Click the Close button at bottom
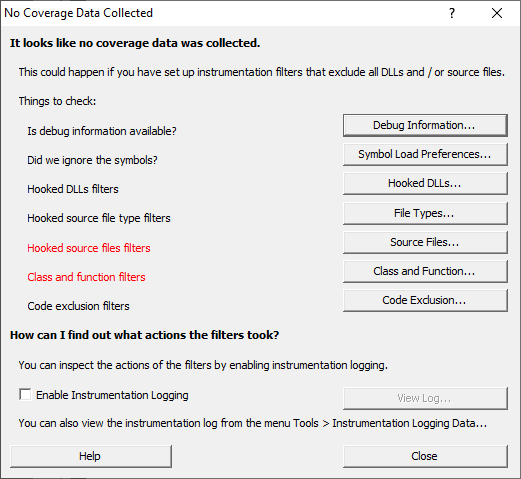 tap(425, 456)
